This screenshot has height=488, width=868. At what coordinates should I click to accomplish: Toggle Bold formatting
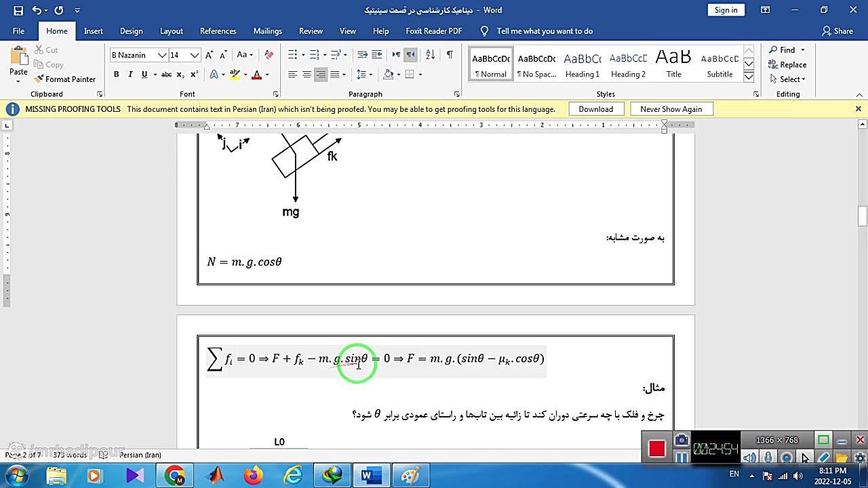[116, 75]
